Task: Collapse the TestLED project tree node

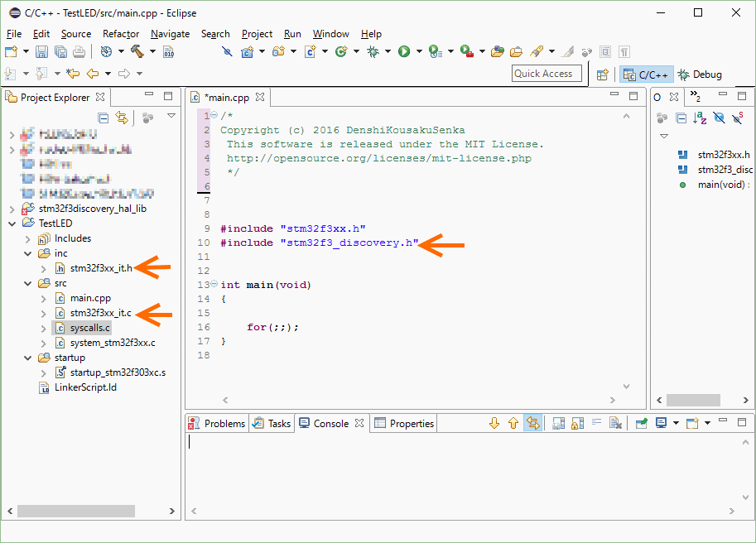Action: [x=12, y=223]
